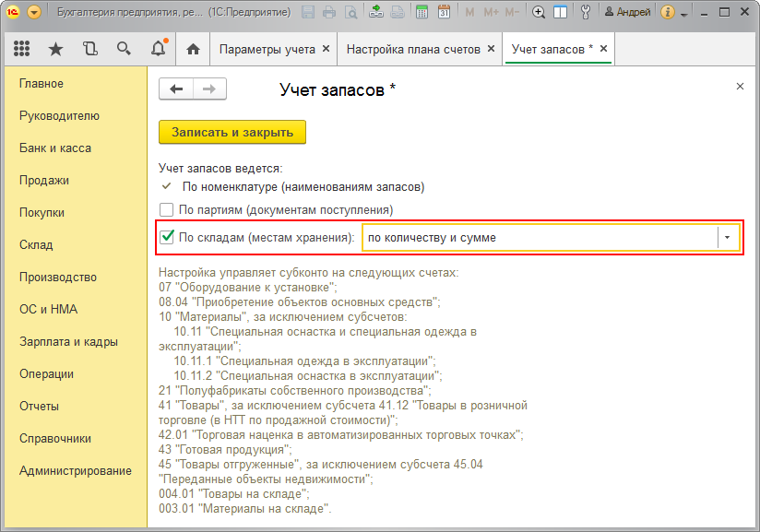Disable По складам (местам хранения)
760x532 pixels.
coord(167,237)
